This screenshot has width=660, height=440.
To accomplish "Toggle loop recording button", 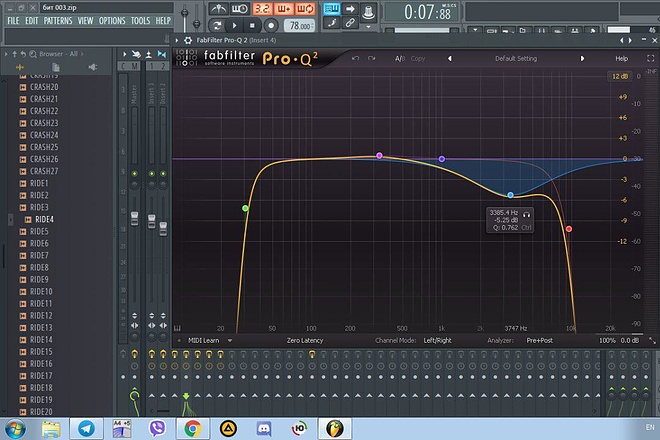I will pos(305,9).
